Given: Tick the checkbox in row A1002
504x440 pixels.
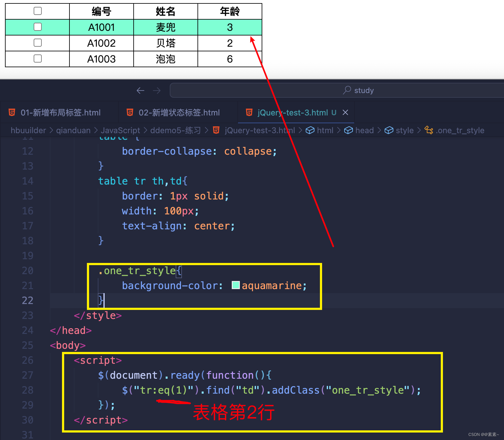Looking at the screenshot, I should [38, 43].
